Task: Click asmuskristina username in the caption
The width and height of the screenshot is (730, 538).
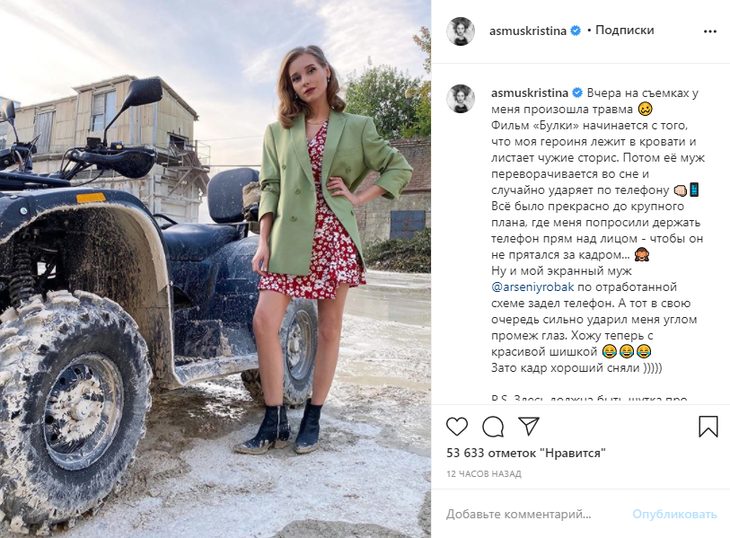Action: [529, 93]
